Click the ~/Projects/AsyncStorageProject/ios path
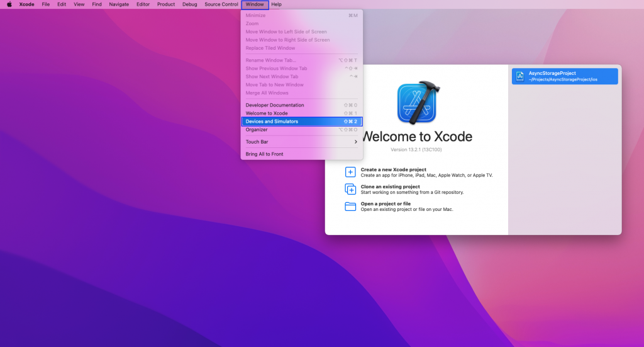644x347 pixels. [x=563, y=79]
